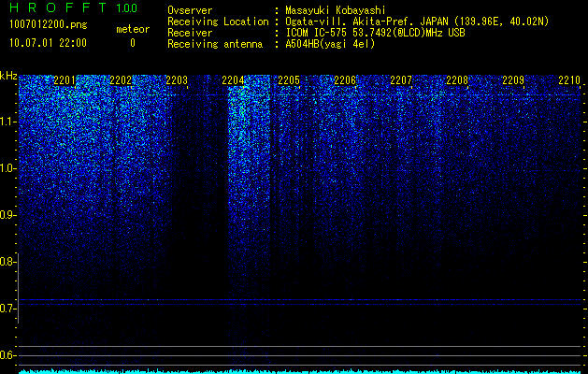
Task: Click the 2208 time marker
Action: [x=457, y=80]
